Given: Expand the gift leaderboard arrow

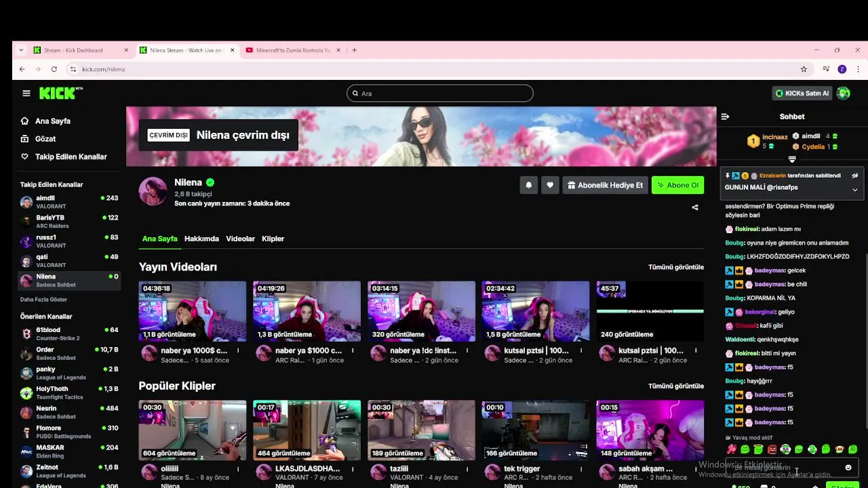Looking at the screenshot, I should [x=792, y=159].
